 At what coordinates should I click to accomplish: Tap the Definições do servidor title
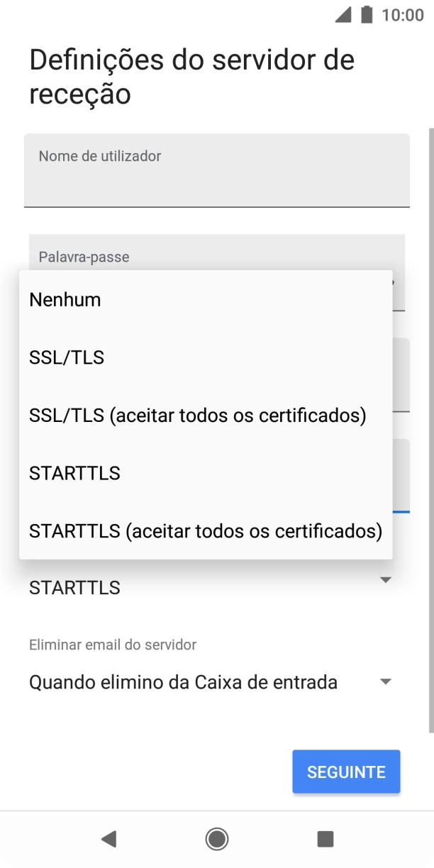191,76
